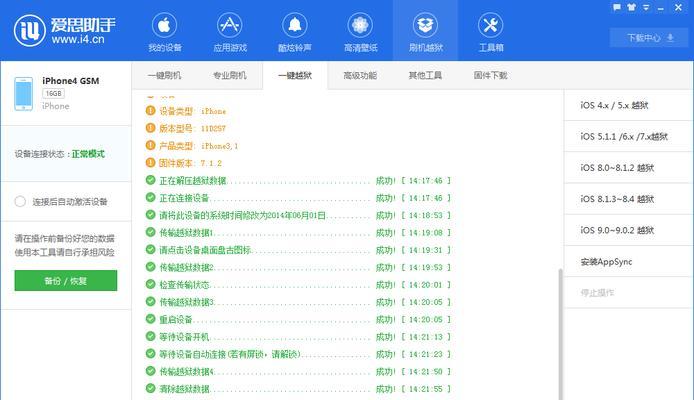The height and width of the screenshot is (400, 694).
Task: Click timestamp 14:18:53
Action: (425, 215)
